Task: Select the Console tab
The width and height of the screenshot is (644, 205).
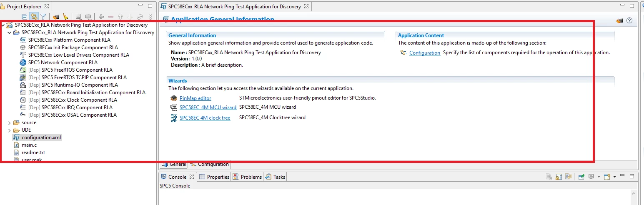Action: pyautogui.click(x=178, y=177)
